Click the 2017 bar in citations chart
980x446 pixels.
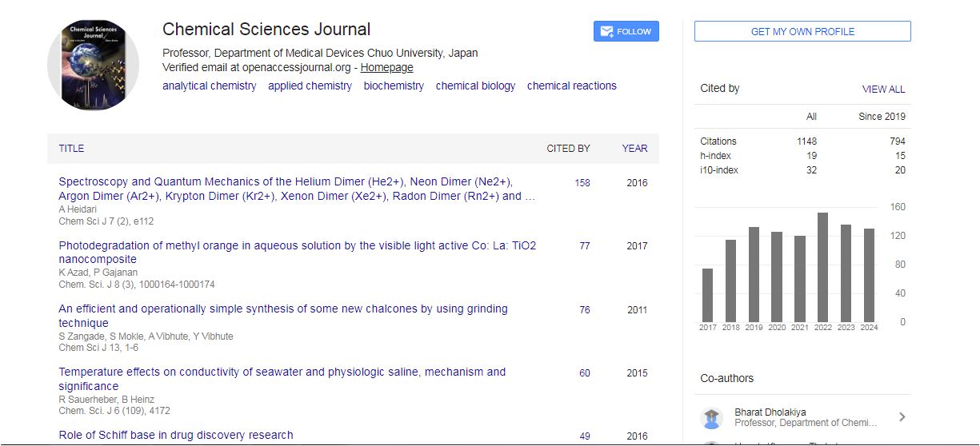coord(707,294)
